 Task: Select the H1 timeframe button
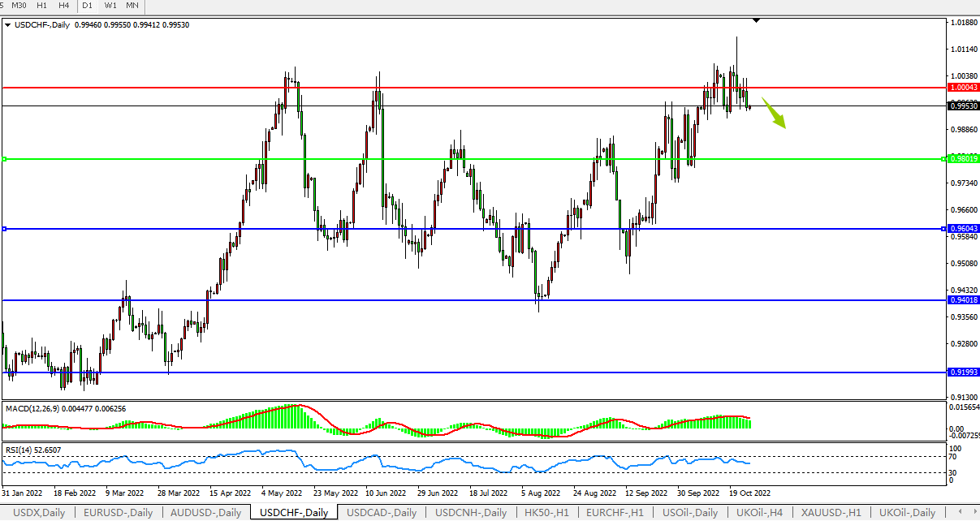tap(41, 6)
